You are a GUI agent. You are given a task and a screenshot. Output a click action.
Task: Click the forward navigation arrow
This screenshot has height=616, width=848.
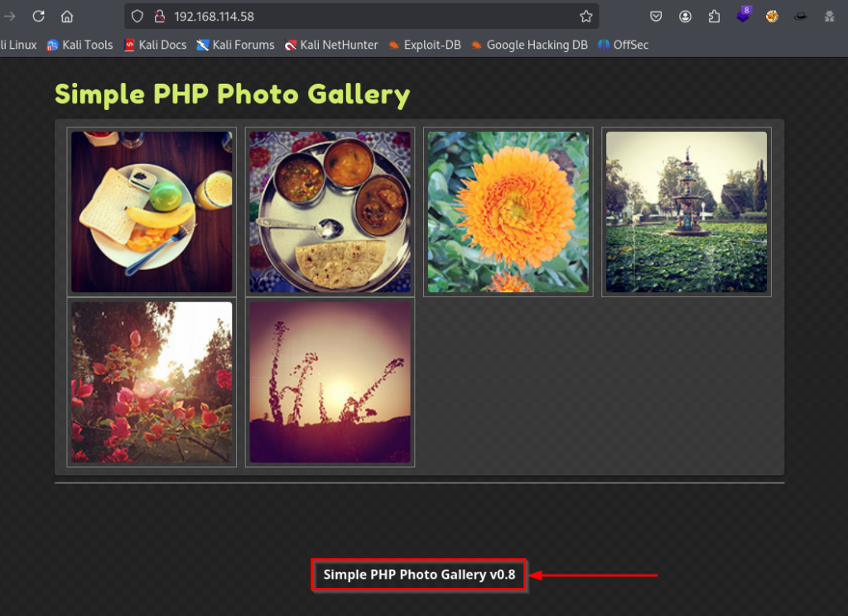9,17
